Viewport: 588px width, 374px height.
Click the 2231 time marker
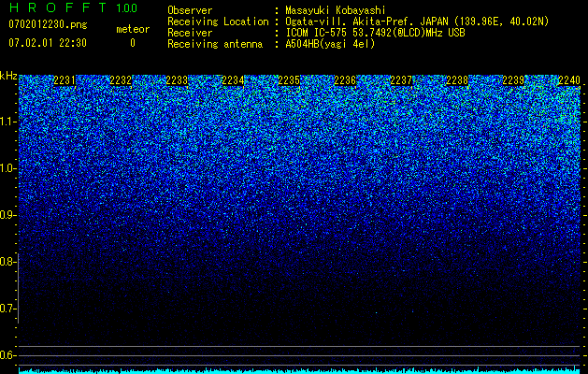[65, 80]
